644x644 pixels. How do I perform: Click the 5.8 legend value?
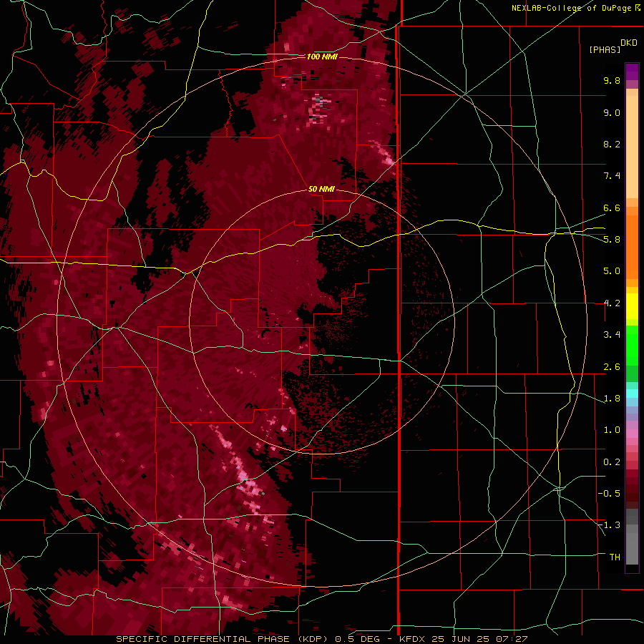click(612, 240)
